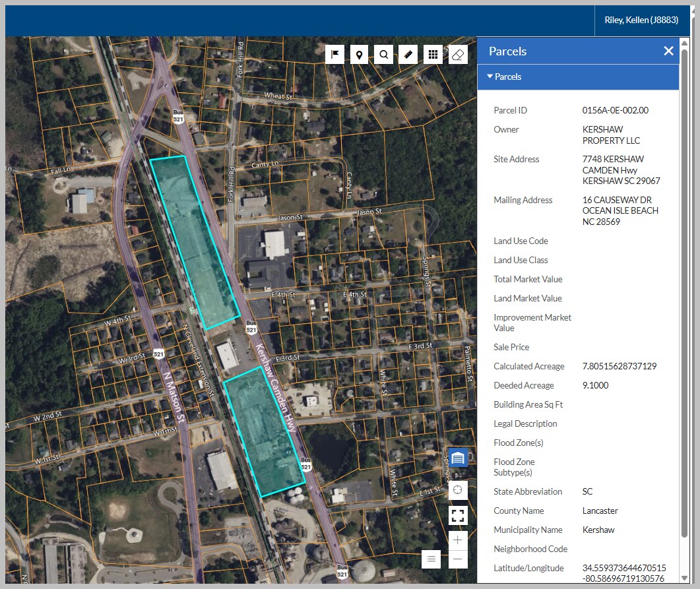This screenshot has width=700, height=589.
Task: Open the Riley, Kellen user menu
Action: [641, 20]
